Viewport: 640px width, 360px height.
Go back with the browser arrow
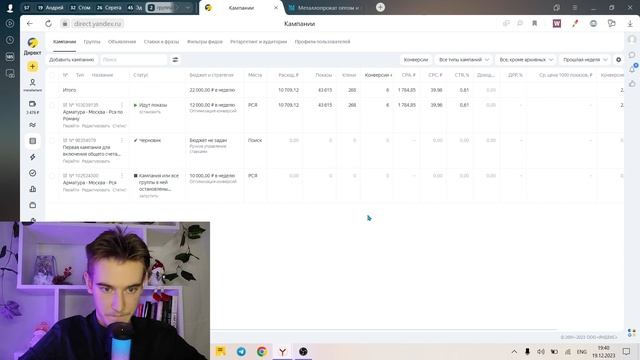click(x=30, y=24)
